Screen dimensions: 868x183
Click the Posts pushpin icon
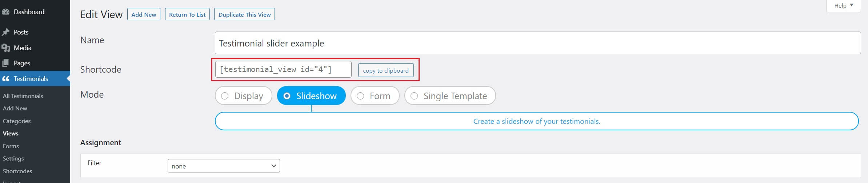[x=5, y=32]
